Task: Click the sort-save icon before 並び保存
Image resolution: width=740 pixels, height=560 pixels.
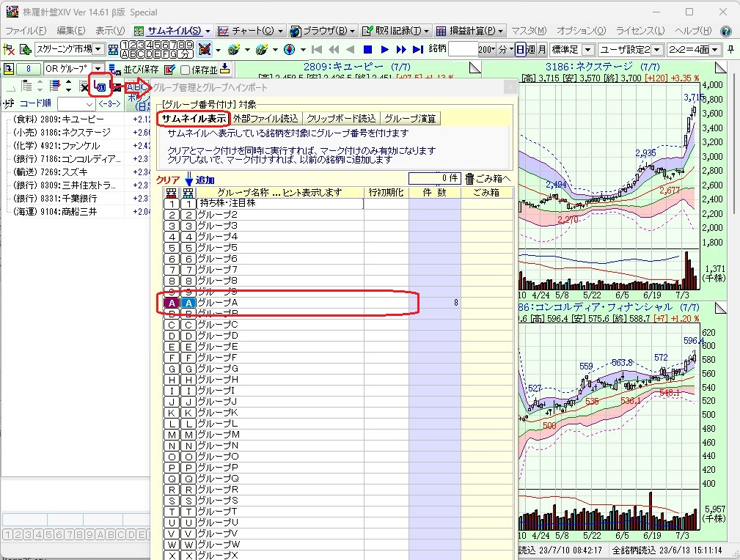Action: tap(114, 70)
